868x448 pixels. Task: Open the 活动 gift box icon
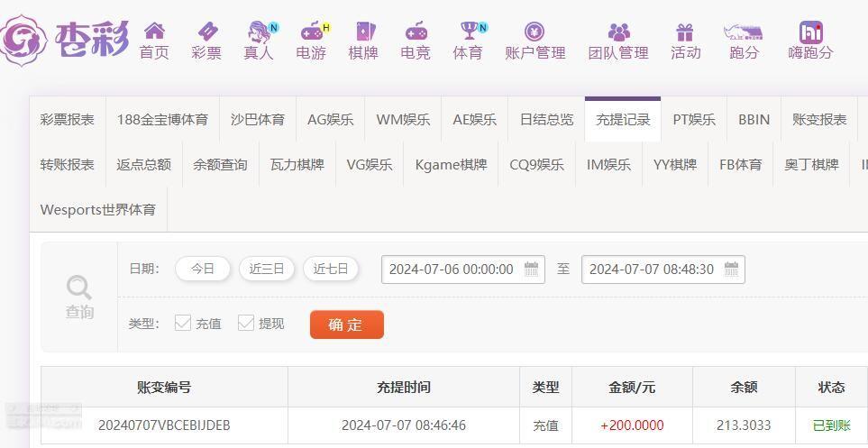pyautogui.click(x=685, y=32)
